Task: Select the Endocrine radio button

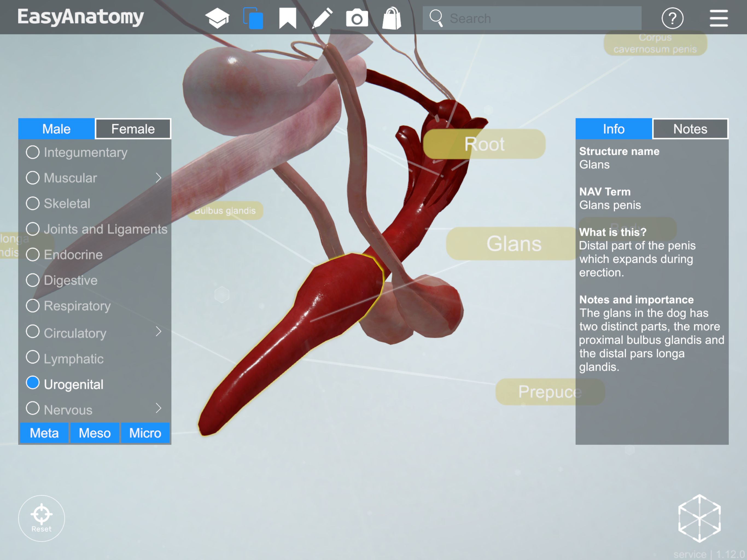Action: [x=33, y=254]
